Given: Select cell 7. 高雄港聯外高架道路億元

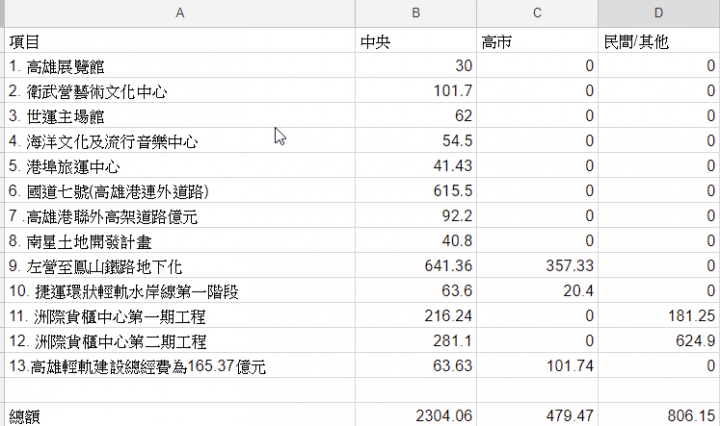Looking at the screenshot, I should pos(180,216).
